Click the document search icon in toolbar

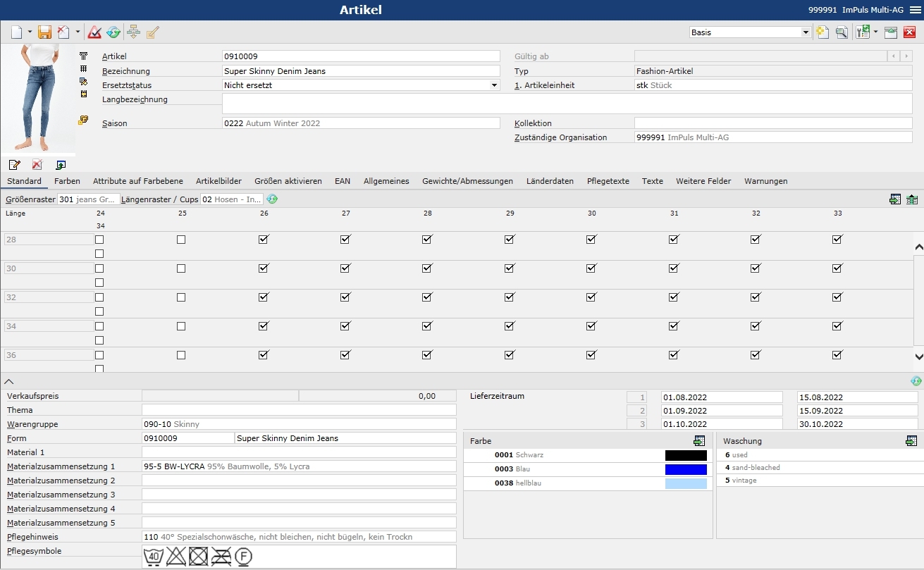[842, 32]
